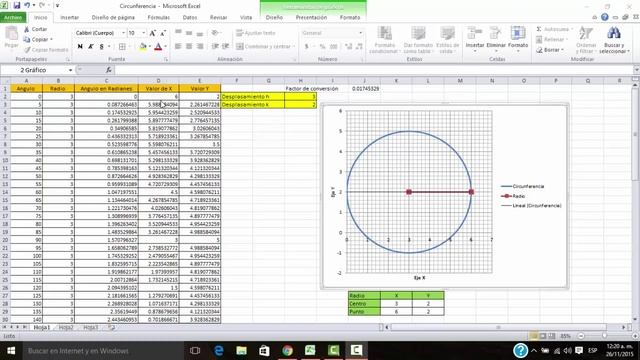The width and height of the screenshot is (640, 360).
Task: Open Excel help question mark
Action: [604, 17]
